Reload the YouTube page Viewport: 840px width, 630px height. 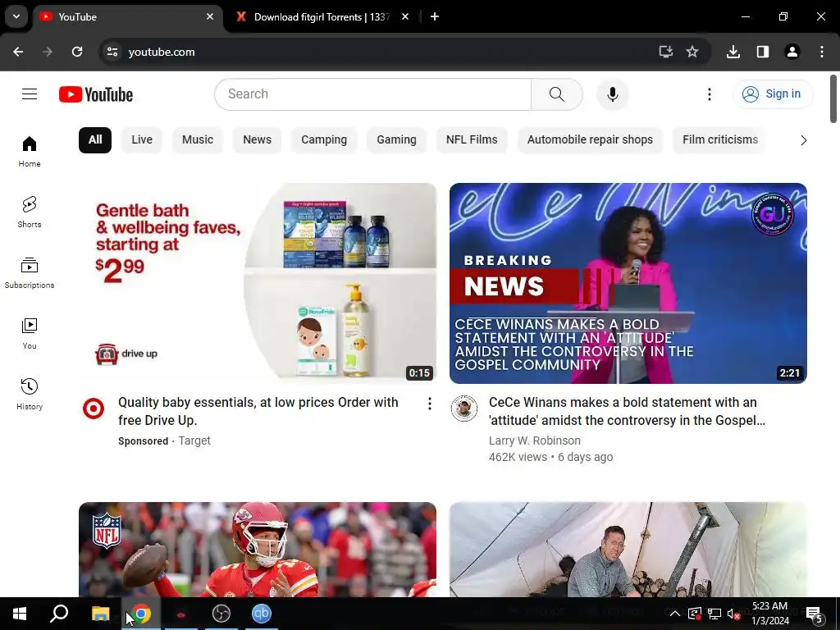click(77, 52)
